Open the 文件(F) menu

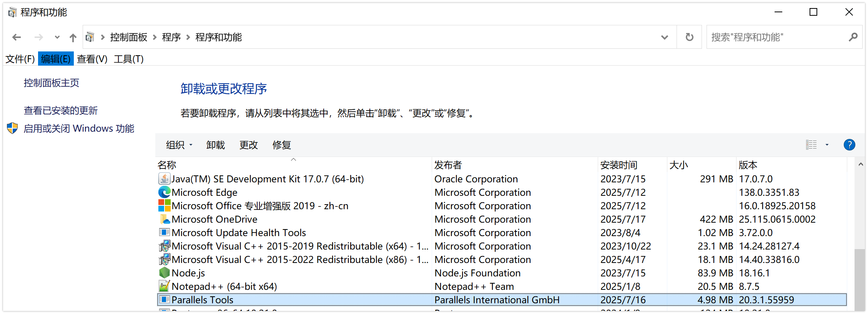(x=20, y=59)
